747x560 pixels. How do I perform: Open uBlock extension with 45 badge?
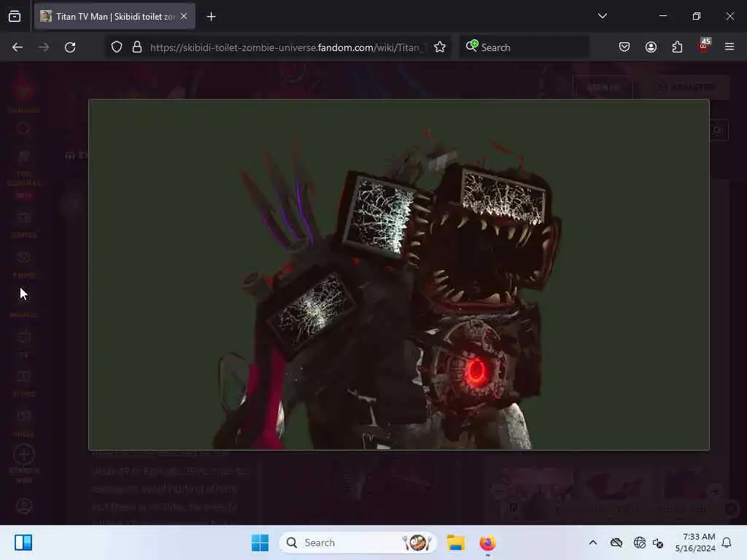704,46
